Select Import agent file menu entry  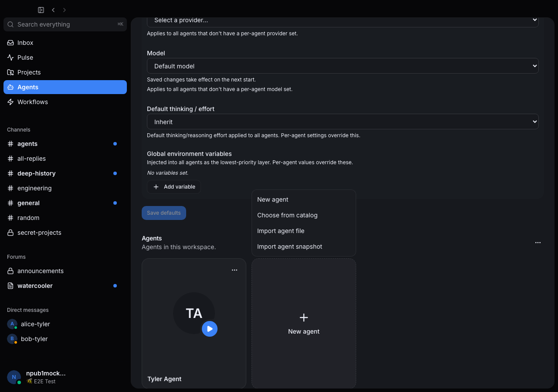pos(304,231)
